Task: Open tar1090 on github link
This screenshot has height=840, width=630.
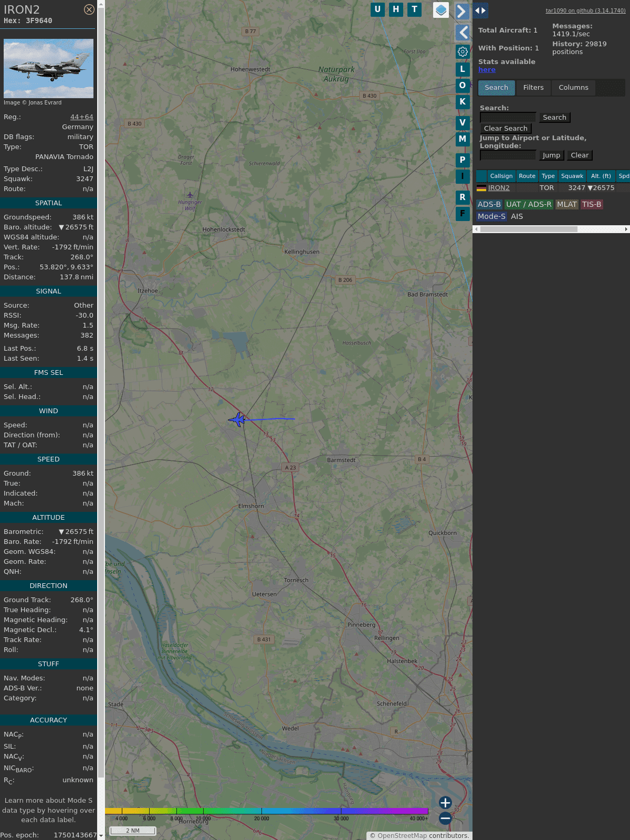Action: click(x=585, y=10)
